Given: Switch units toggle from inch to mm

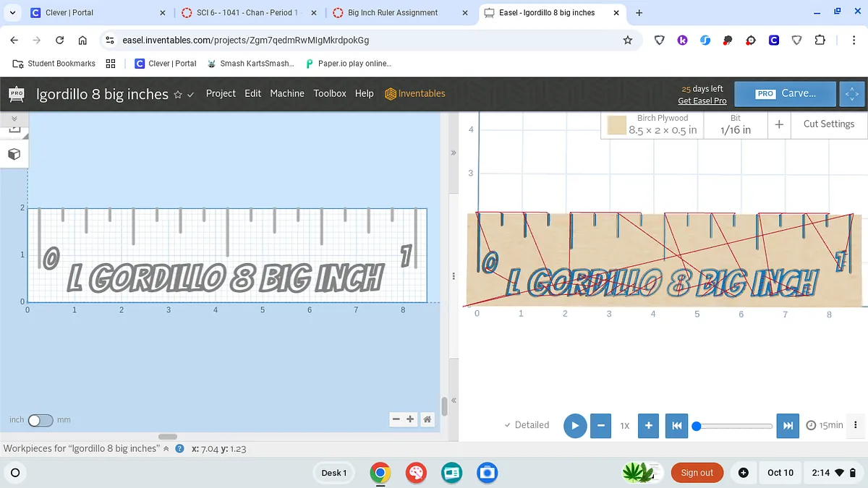Looking at the screenshot, I should [41, 420].
